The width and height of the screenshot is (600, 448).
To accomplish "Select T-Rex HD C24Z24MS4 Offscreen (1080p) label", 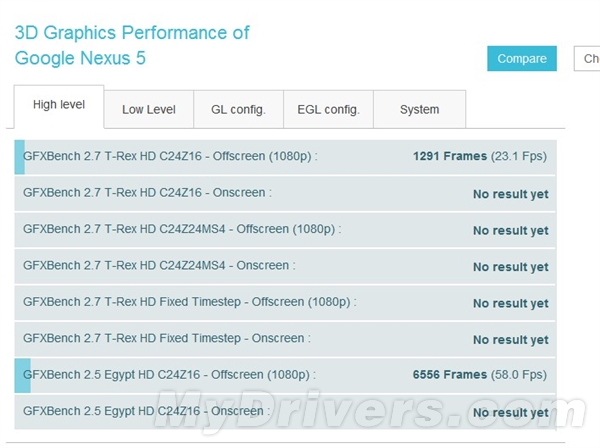I will pyautogui.click(x=182, y=229).
